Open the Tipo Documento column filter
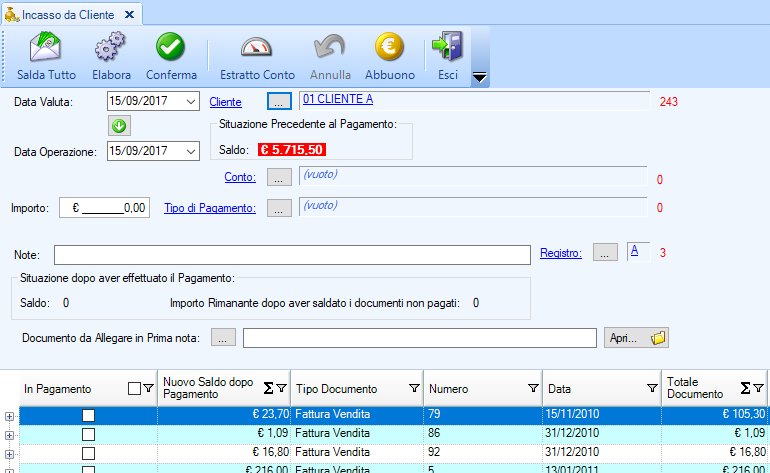The height and width of the screenshot is (473, 770). tap(414, 389)
